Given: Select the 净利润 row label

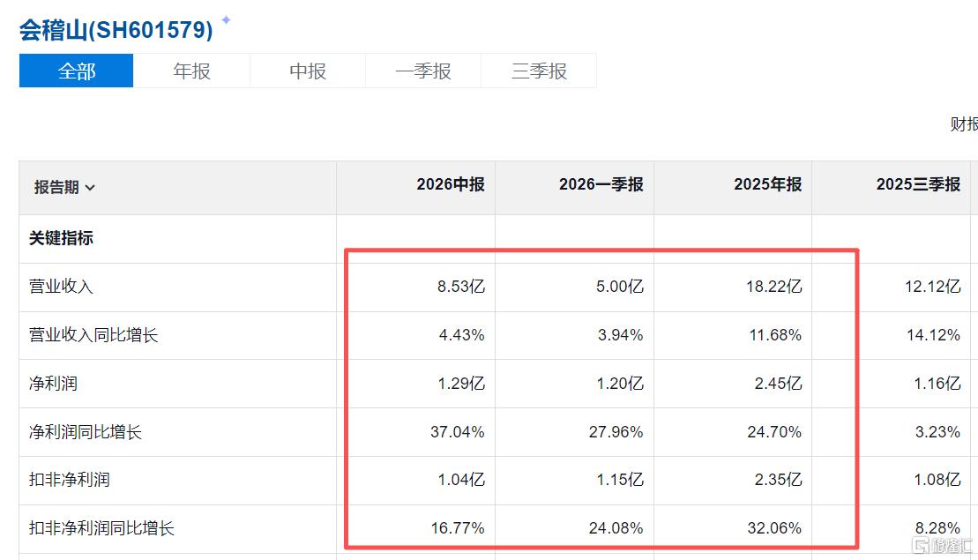Looking at the screenshot, I should 53,383.
